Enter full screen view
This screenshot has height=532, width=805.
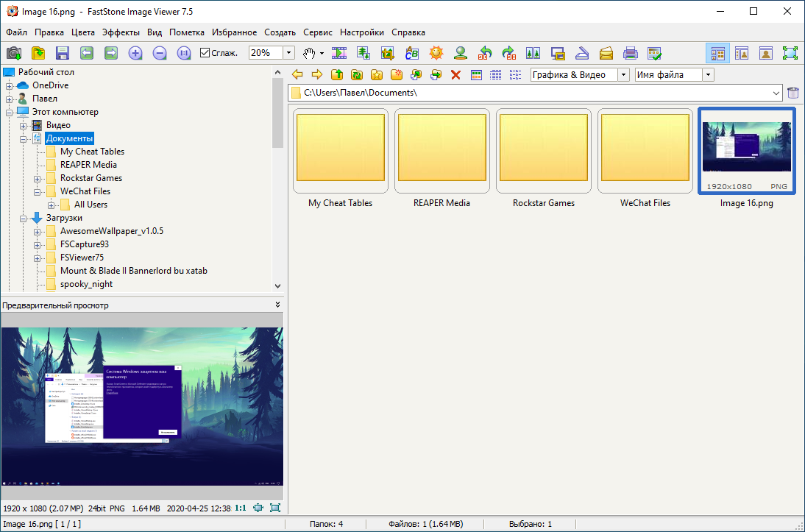790,53
